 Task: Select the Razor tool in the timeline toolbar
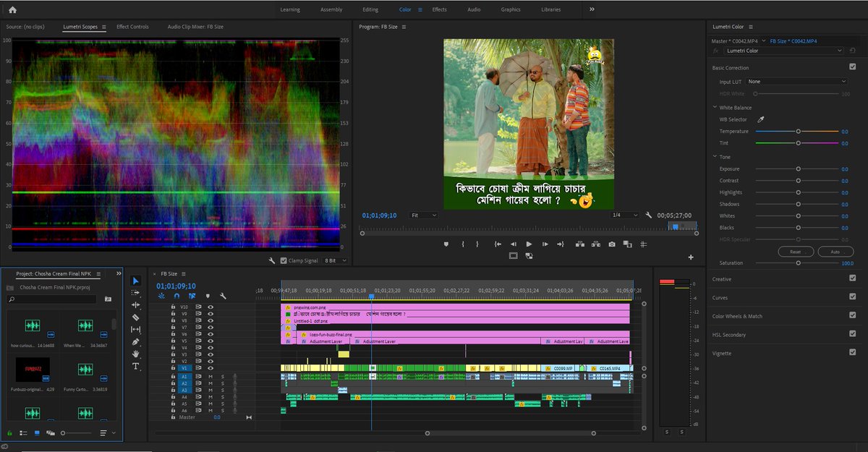coord(135,316)
